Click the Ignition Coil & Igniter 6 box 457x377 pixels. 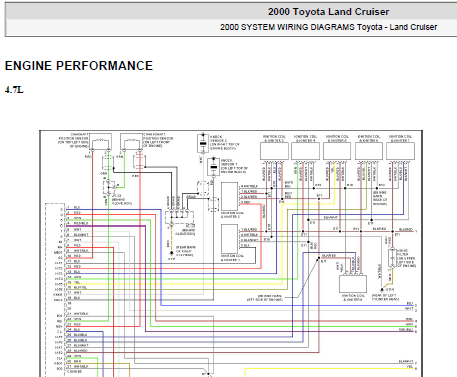point(369,151)
